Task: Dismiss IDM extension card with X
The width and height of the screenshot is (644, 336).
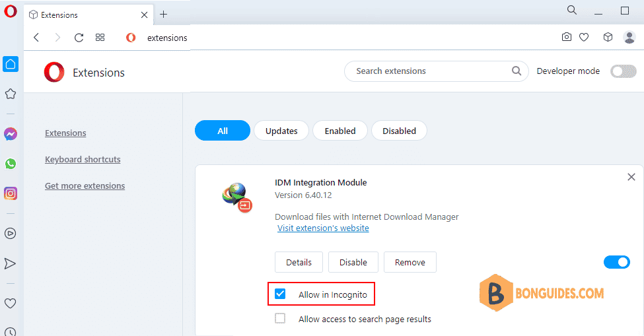Action: [631, 177]
